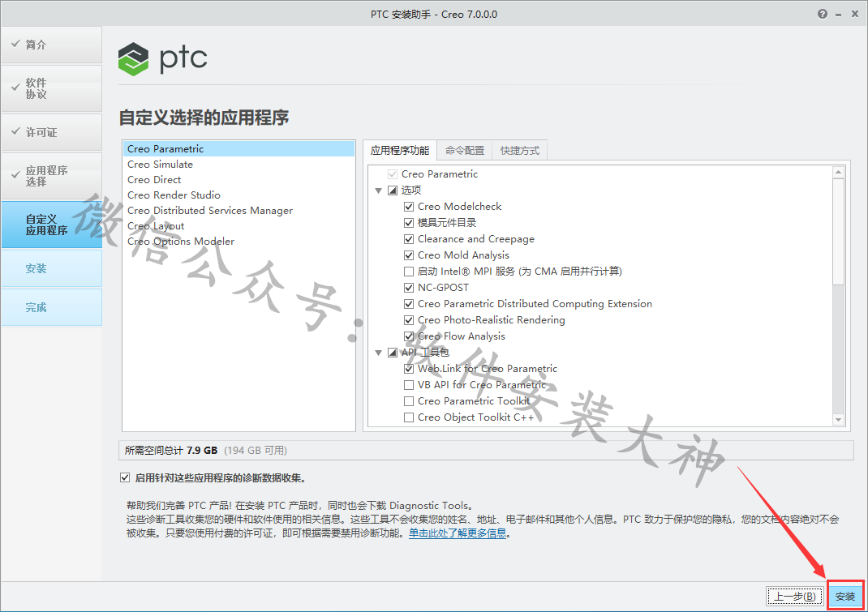Collapse the API 工具包 tree group
The height and width of the screenshot is (612, 868).
click(x=379, y=353)
